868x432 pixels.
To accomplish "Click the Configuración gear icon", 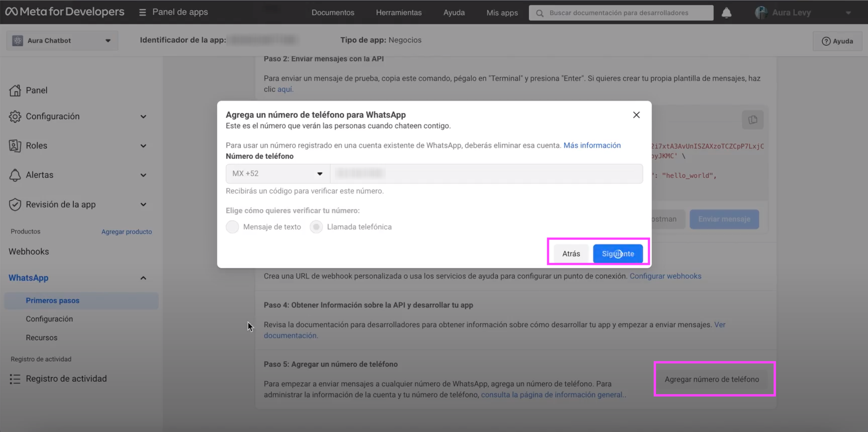I will point(15,116).
